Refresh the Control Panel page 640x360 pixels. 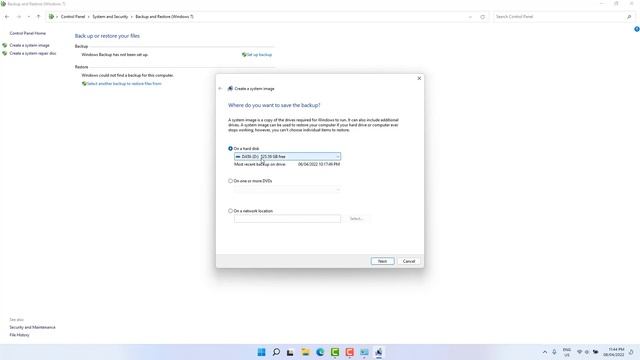tap(482, 17)
